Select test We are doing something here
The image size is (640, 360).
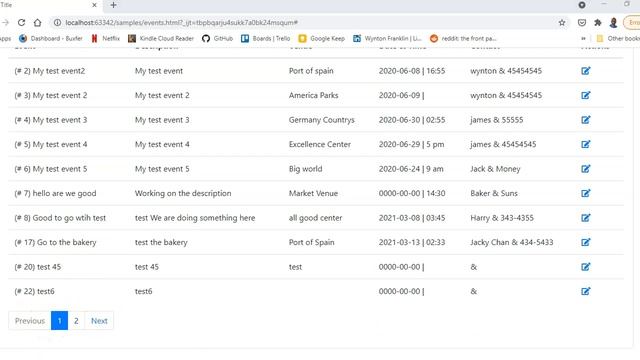pos(195,218)
